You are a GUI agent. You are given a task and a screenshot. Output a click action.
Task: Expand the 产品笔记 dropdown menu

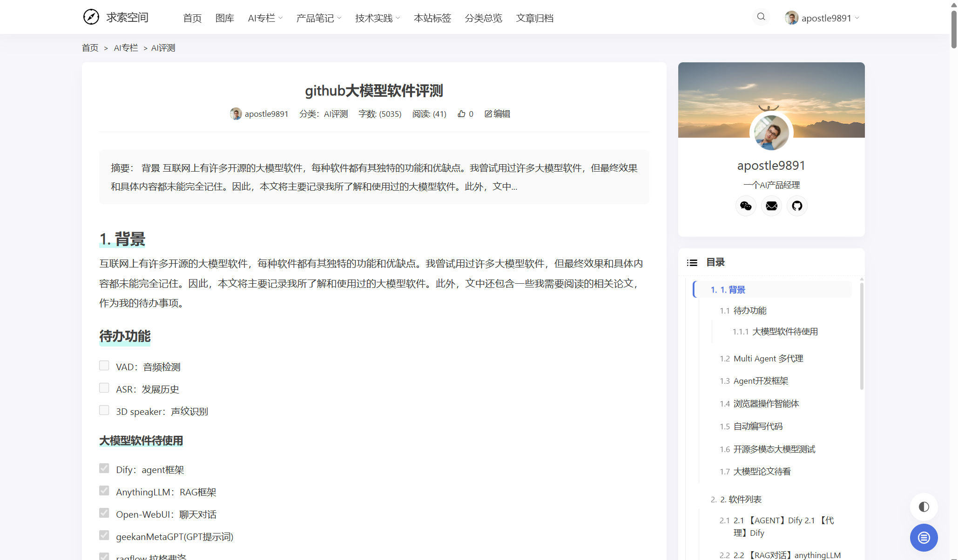click(318, 18)
